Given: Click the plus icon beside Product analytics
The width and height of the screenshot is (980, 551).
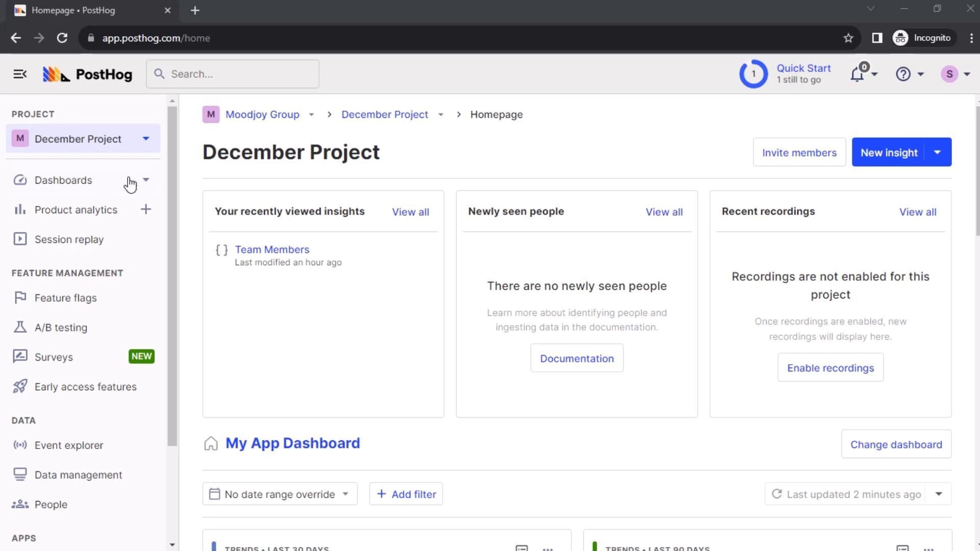Looking at the screenshot, I should tap(145, 210).
